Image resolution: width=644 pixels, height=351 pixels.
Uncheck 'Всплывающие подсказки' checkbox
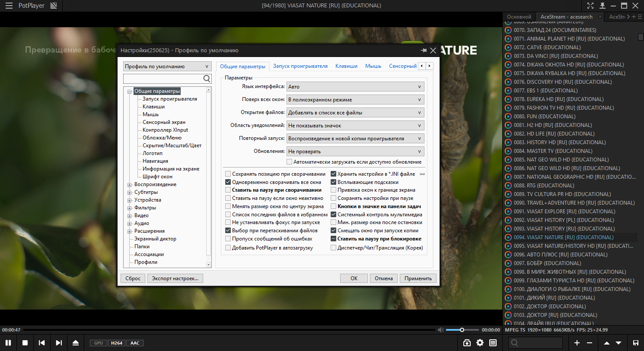click(x=333, y=182)
